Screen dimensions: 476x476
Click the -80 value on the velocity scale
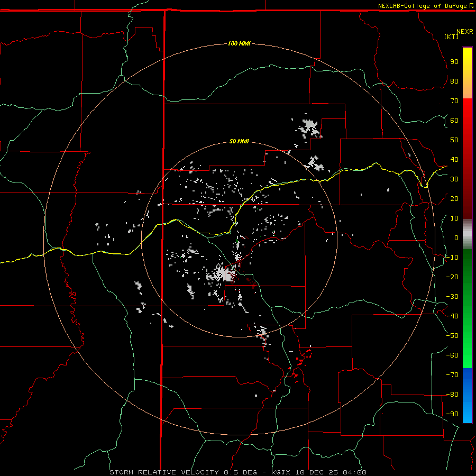452,395
